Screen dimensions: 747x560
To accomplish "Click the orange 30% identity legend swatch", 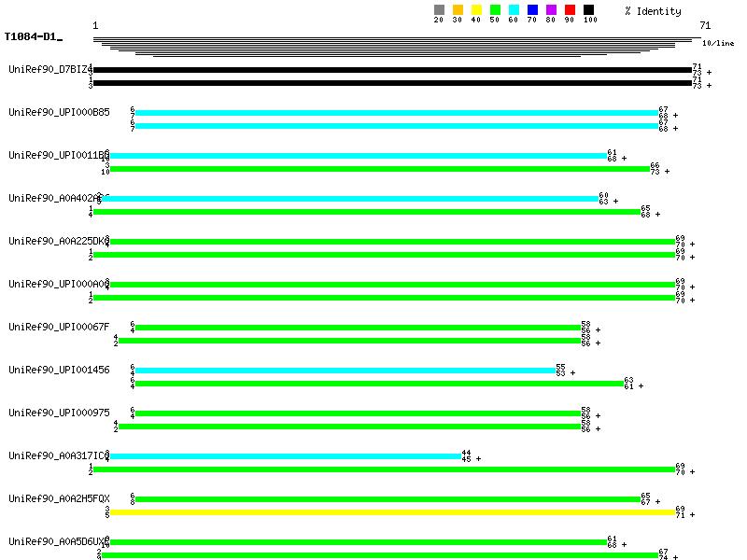I will [458, 10].
